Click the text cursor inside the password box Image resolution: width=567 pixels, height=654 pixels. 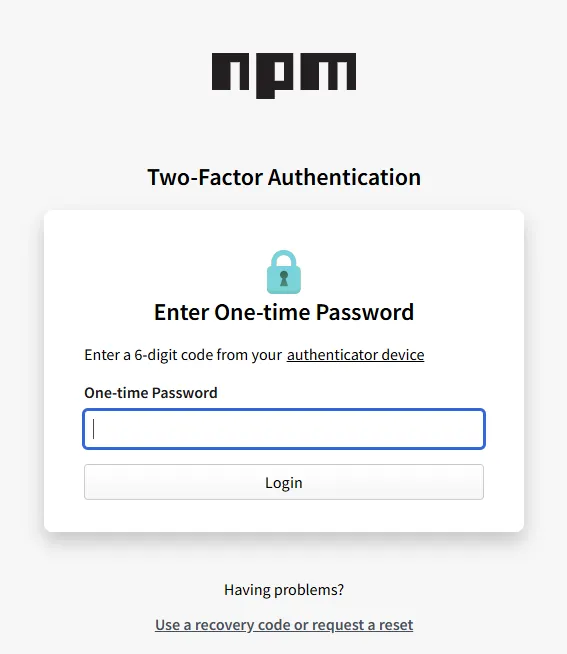94,429
